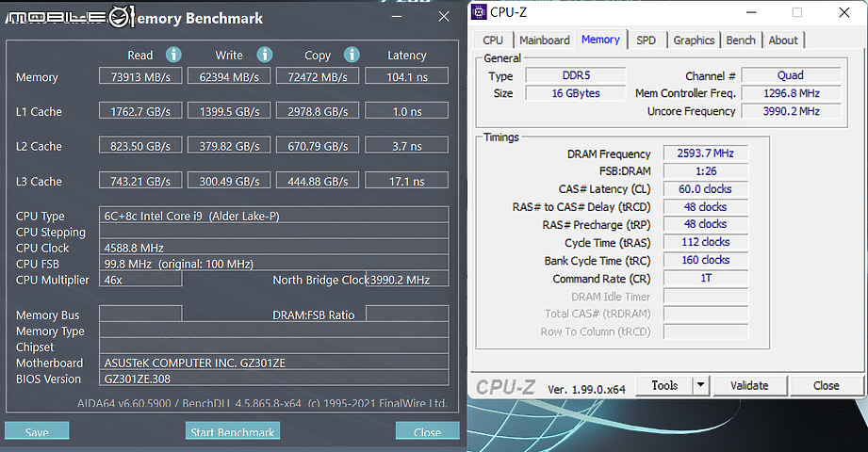Switch to the Mainboard tab
Screen dimensions: 868x452
(x=545, y=40)
